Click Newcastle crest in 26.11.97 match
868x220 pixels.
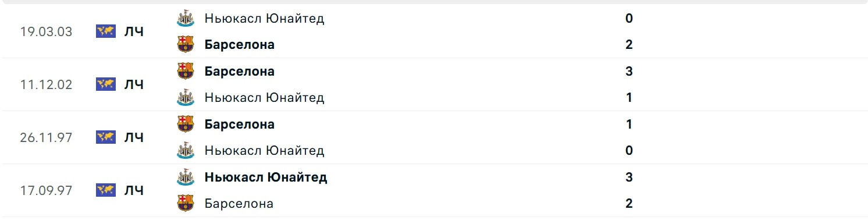[x=185, y=150]
